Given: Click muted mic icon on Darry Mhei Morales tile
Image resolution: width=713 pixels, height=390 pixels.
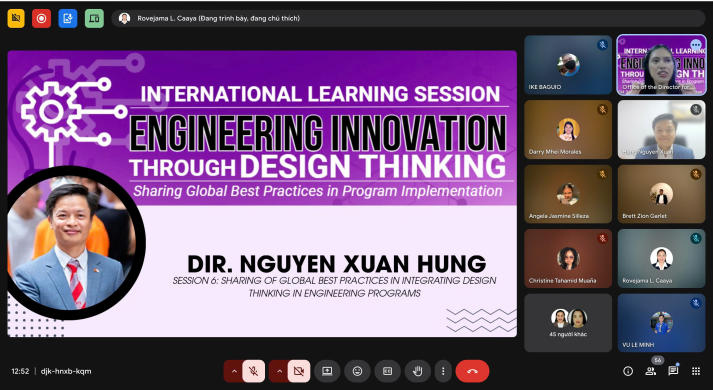Looking at the screenshot, I should click(603, 110).
